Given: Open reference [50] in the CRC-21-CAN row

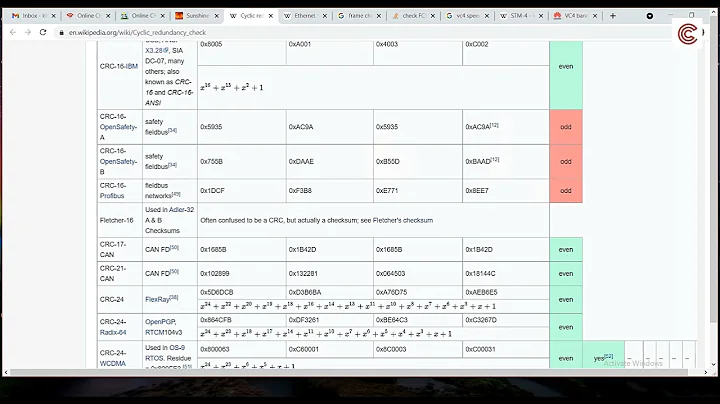Looking at the screenshot, I should point(174,271).
